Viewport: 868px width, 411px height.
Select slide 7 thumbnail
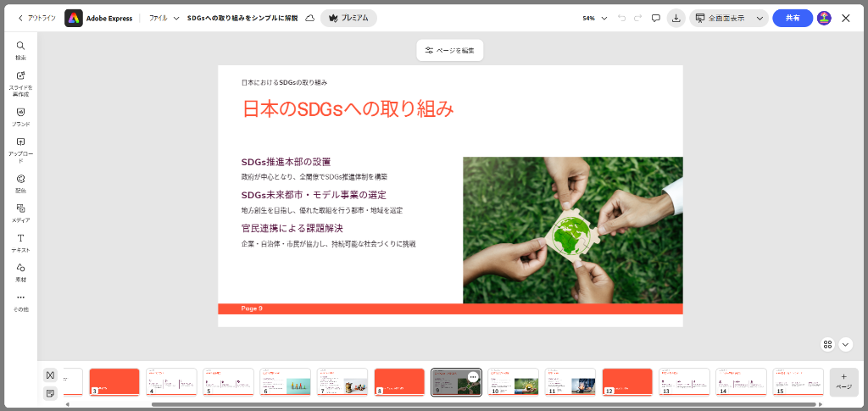point(342,382)
